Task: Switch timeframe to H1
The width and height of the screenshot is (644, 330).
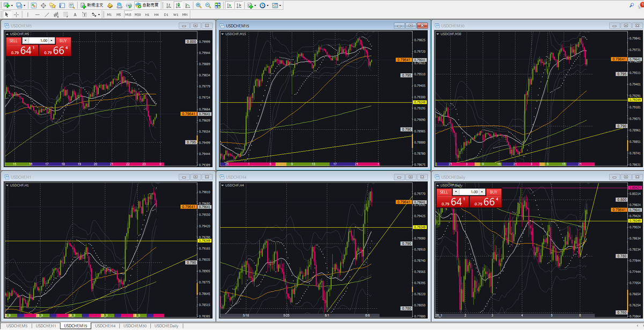Action: 147,15
